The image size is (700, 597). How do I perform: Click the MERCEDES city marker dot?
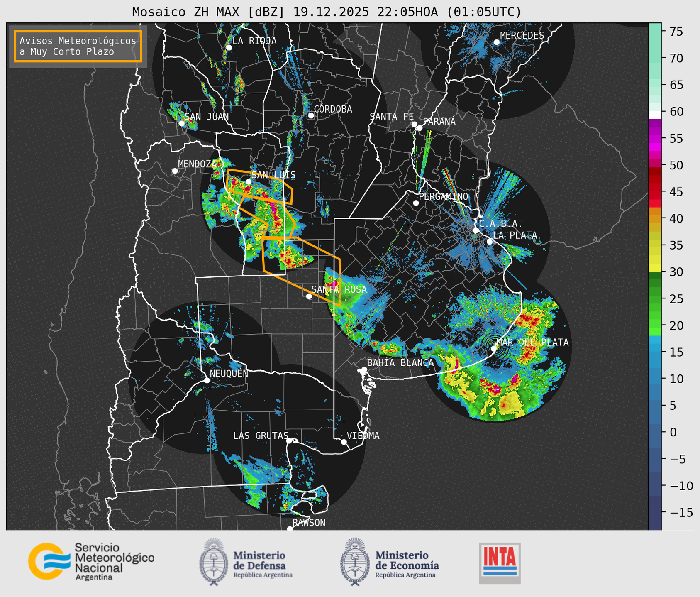click(x=496, y=42)
